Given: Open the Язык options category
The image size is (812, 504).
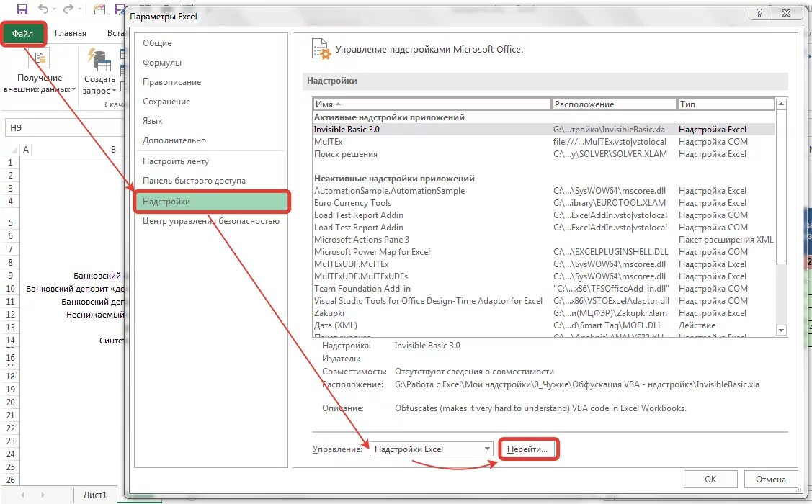Looking at the screenshot, I should coord(153,120).
